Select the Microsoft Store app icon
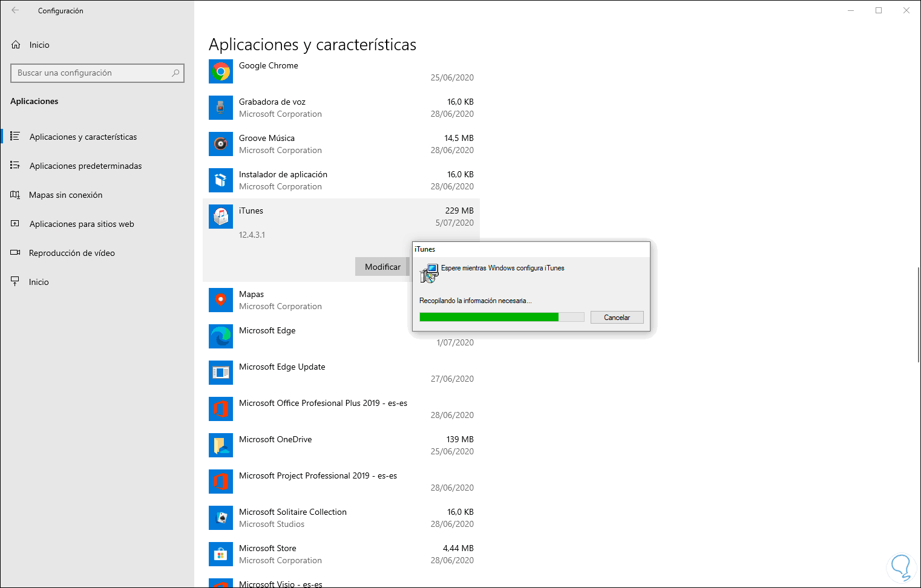The height and width of the screenshot is (588, 921). 221,554
